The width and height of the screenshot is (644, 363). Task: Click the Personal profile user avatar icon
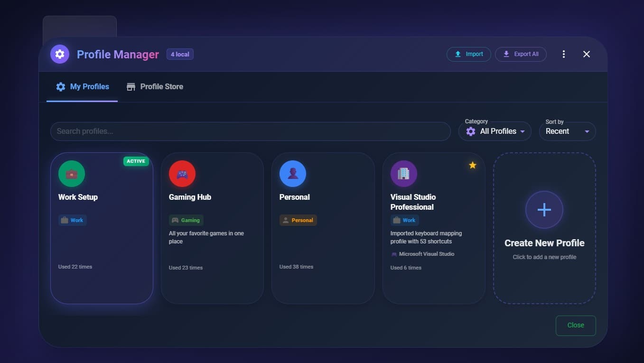pos(293,173)
